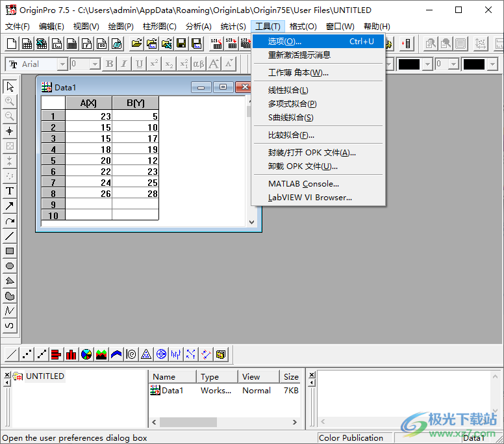Choose 线性拟合(L) menu entry

click(x=318, y=90)
